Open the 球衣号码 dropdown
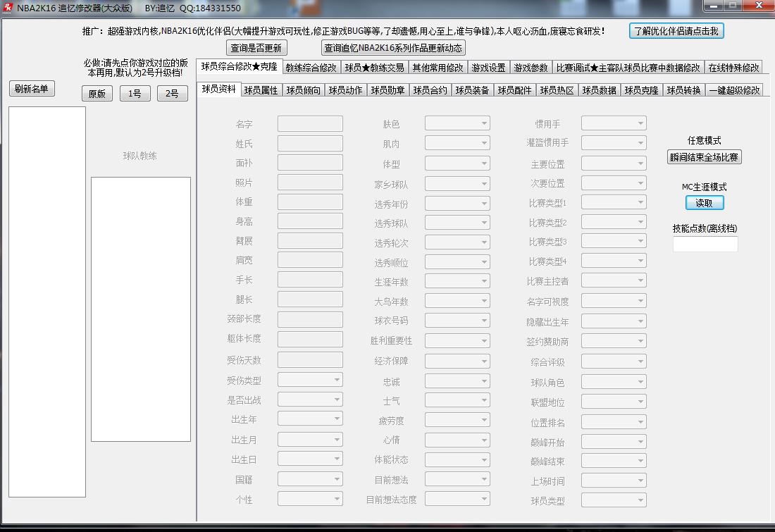775x532 pixels. (458, 321)
